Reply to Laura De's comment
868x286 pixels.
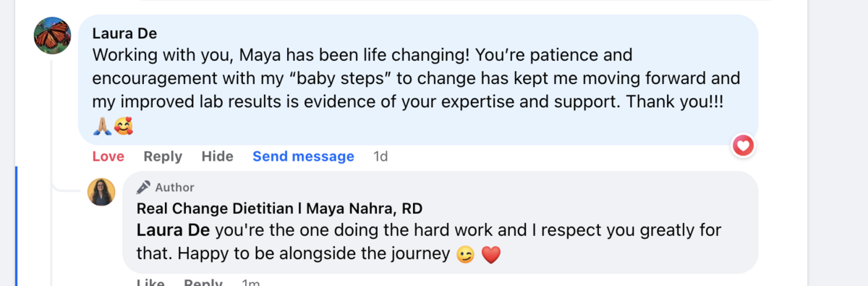point(163,156)
